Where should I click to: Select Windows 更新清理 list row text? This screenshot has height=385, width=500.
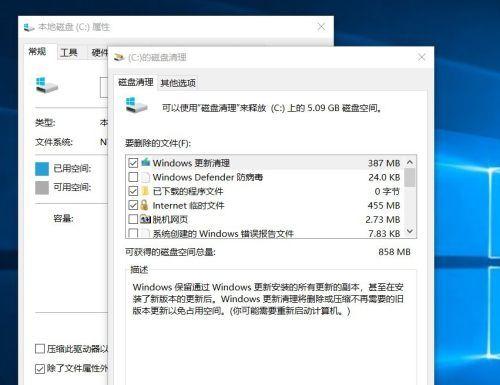coord(191,163)
